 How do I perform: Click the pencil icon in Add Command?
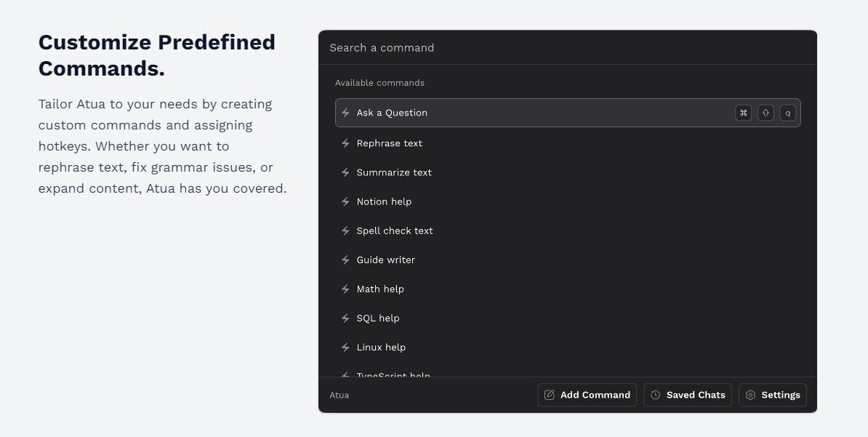click(x=550, y=395)
